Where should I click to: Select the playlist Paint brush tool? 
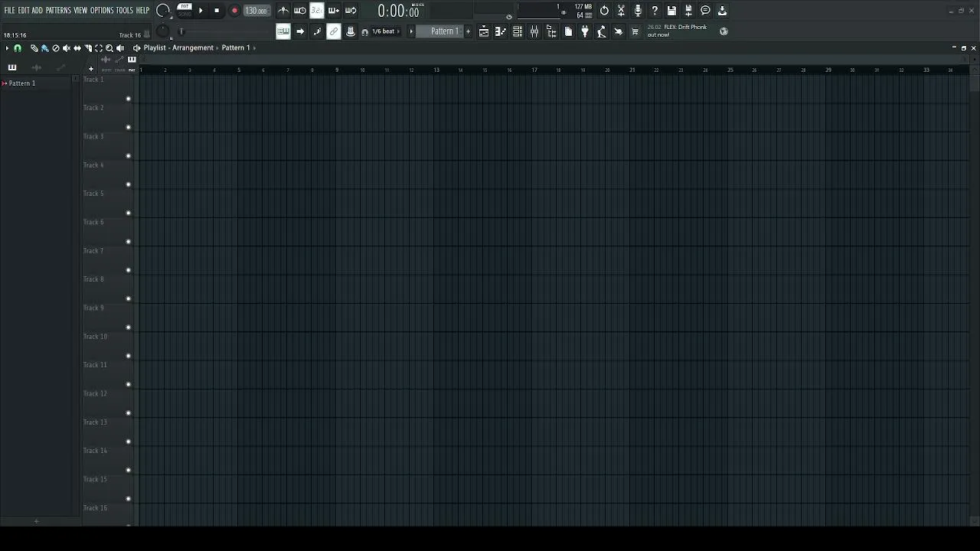[44, 48]
